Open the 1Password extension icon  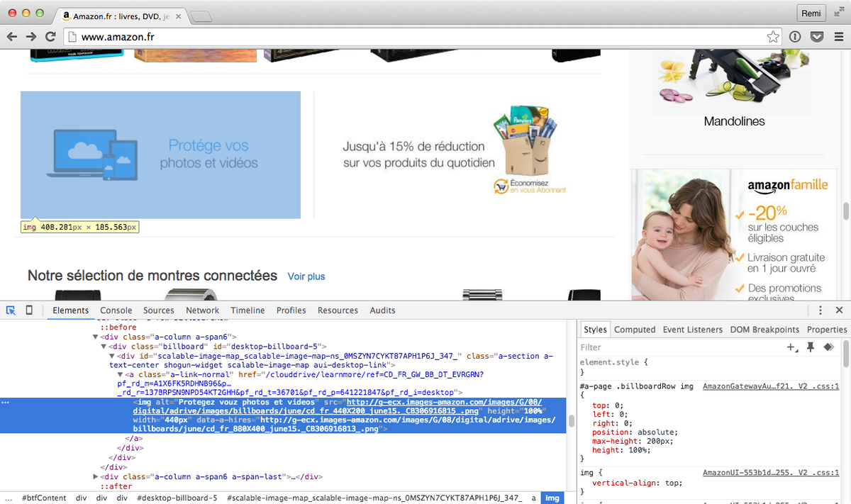(795, 37)
